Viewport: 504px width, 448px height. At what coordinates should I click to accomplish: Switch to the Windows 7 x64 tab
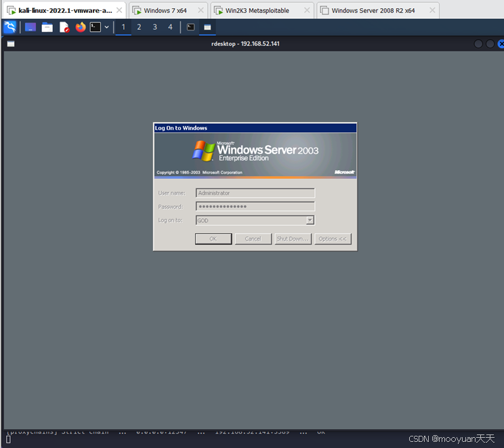tap(168, 10)
